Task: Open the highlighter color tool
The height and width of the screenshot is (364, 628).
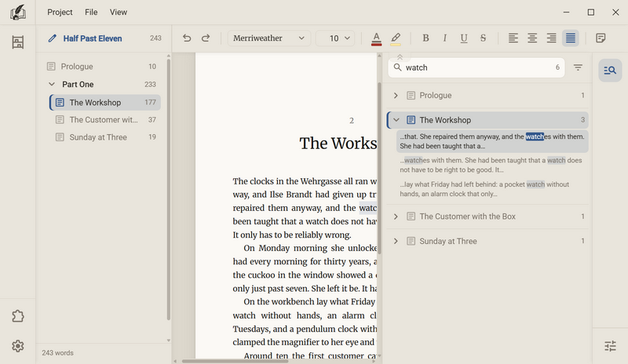Action: pyautogui.click(x=396, y=39)
